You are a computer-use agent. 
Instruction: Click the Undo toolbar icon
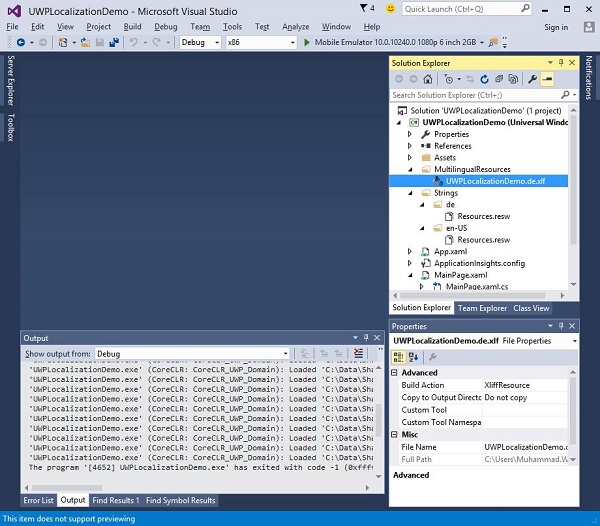(x=133, y=42)
